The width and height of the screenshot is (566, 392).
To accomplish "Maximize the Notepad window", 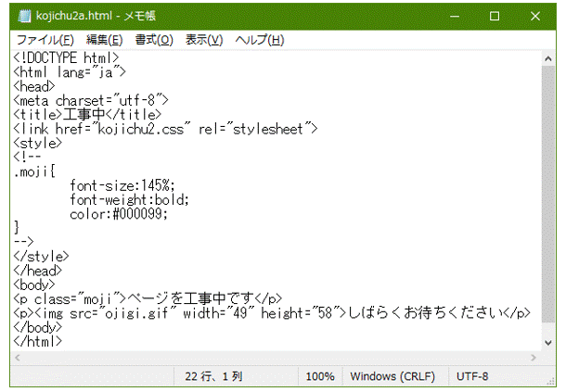I will tap(495, 17).
